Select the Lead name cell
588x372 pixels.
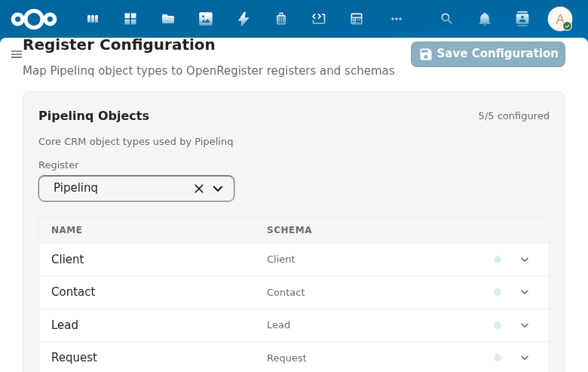click(x=65, y=324)
